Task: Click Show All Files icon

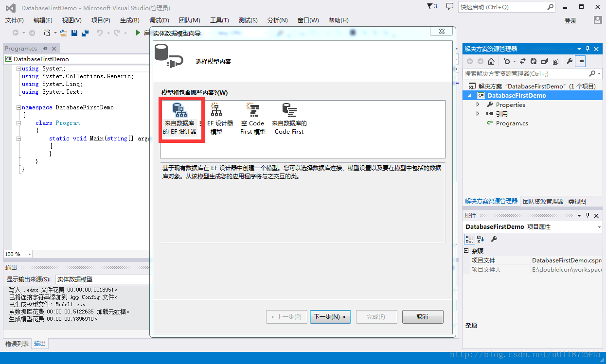Action: pyautogui.click(x=554, y=61)
